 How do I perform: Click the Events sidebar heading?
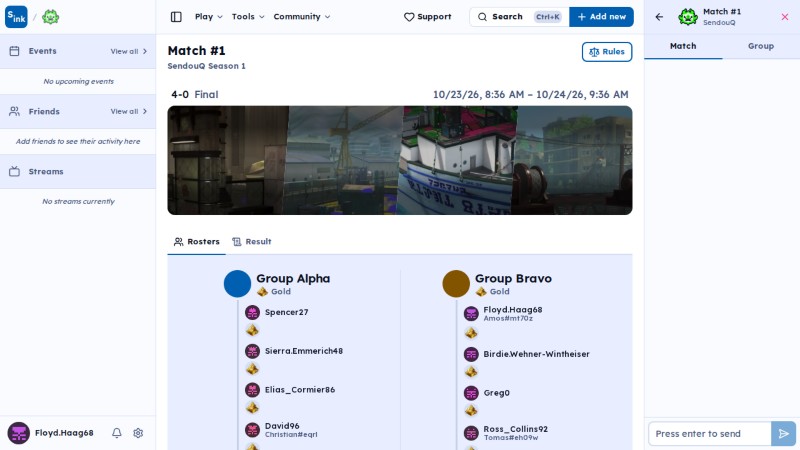[42, 51]
